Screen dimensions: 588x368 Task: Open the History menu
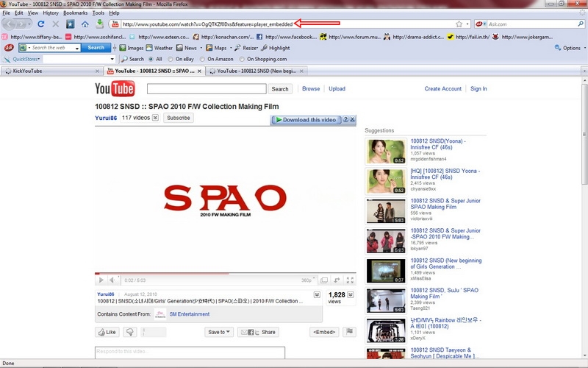[51, 13]
